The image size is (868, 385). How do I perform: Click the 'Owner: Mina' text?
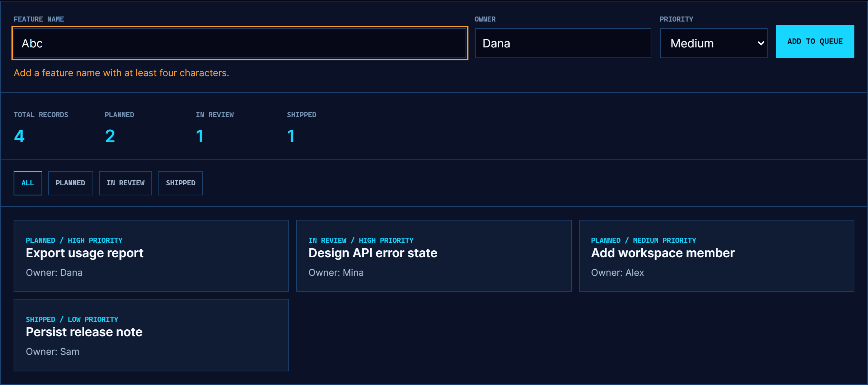pos(336,273)
